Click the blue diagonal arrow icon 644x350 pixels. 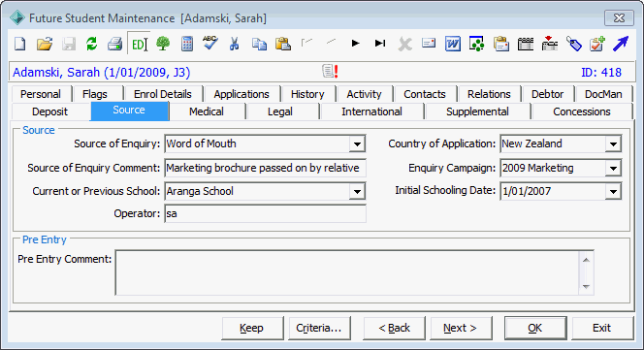621,44
